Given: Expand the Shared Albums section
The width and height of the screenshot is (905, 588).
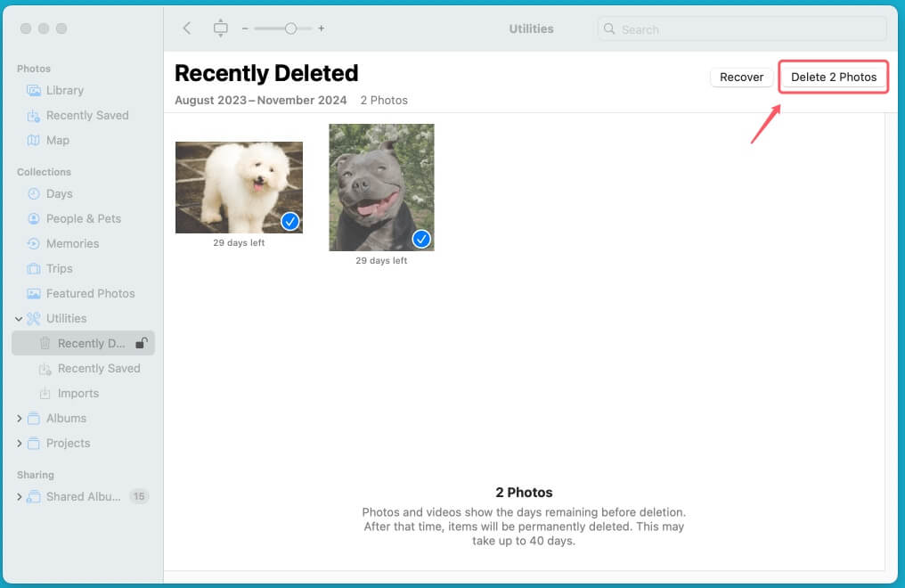Looking at the screenshot, I should tap(20, 496).
